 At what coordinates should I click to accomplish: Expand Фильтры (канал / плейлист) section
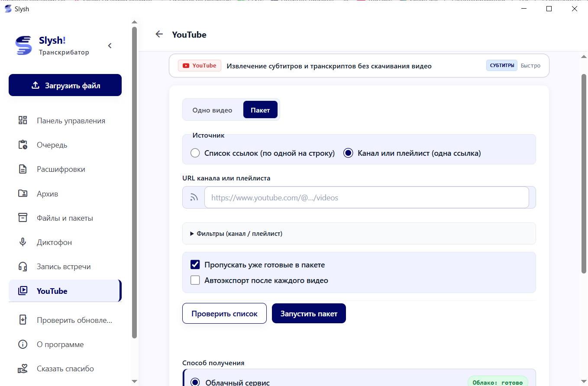click(x=359, y=233)
